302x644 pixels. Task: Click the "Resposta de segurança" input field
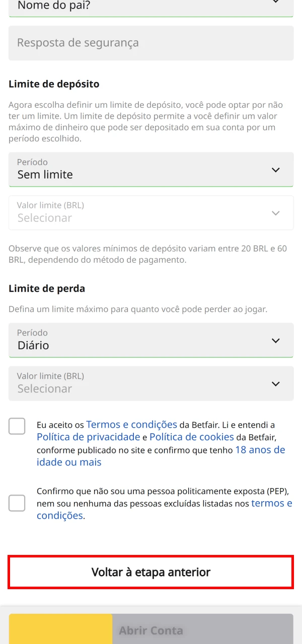[x=151, y=43]
